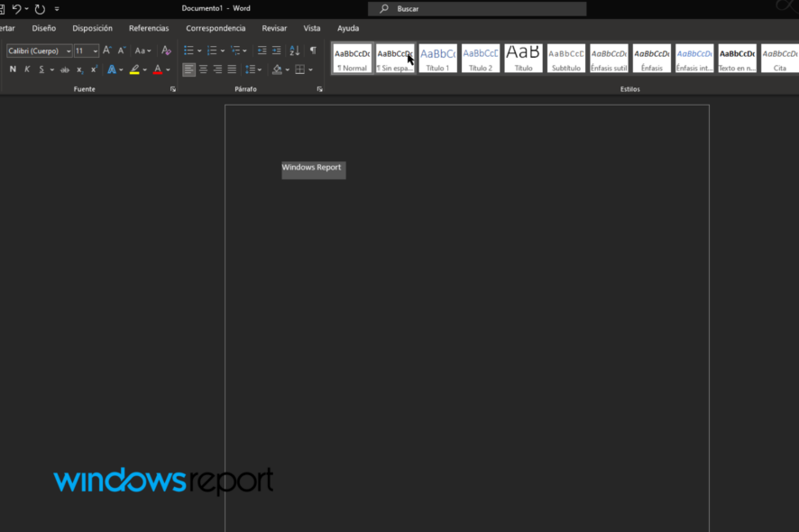
Task: Click the bullet list icon
Action: (x=188, y=50)
